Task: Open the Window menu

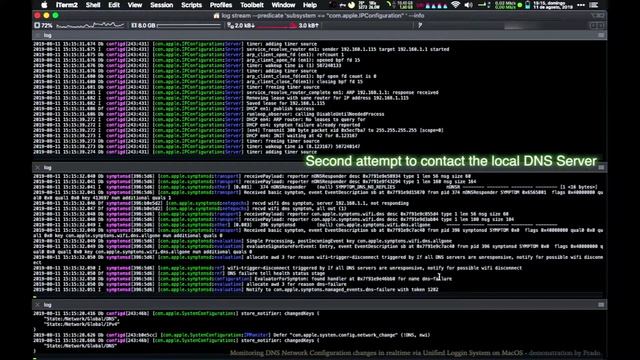Action: 283,5
